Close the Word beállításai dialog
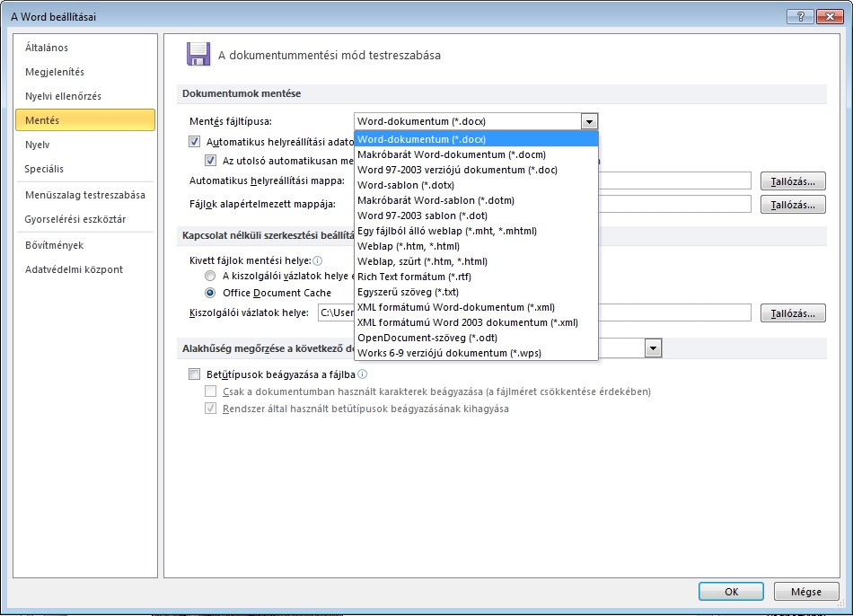The width and height of the screenshot is (853, 616). (831, 16)
